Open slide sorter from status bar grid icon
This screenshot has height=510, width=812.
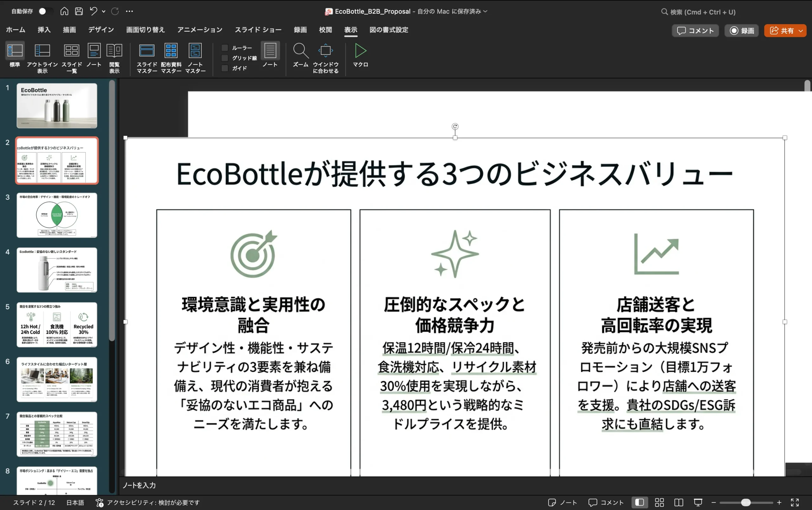click(659, 502)
